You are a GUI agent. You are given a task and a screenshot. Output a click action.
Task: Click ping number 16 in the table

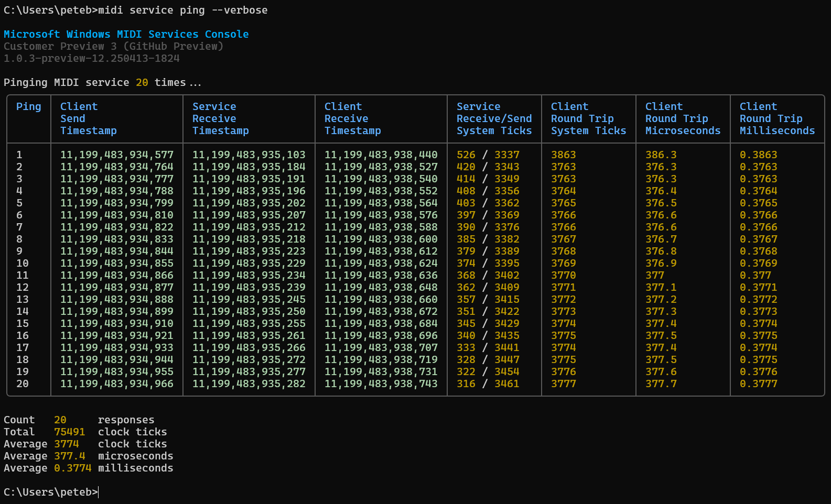point(23,335)
